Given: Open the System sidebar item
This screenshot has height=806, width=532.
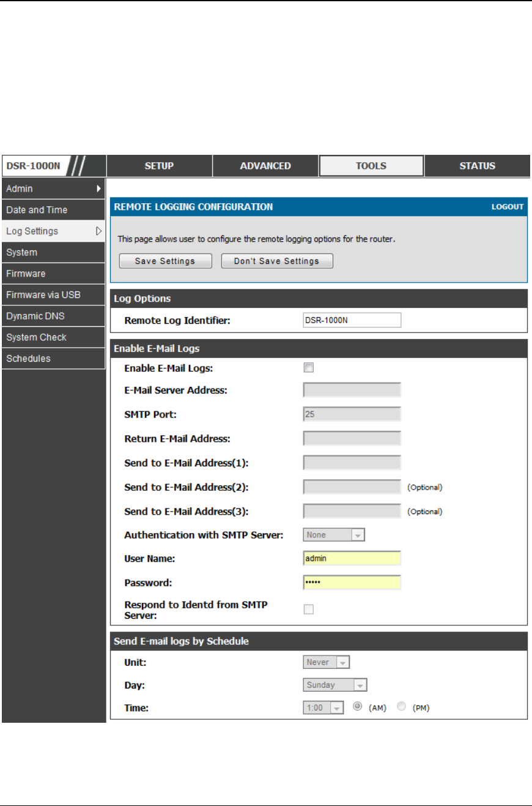Looking at the screenshot, I should (x=53, y=252).
